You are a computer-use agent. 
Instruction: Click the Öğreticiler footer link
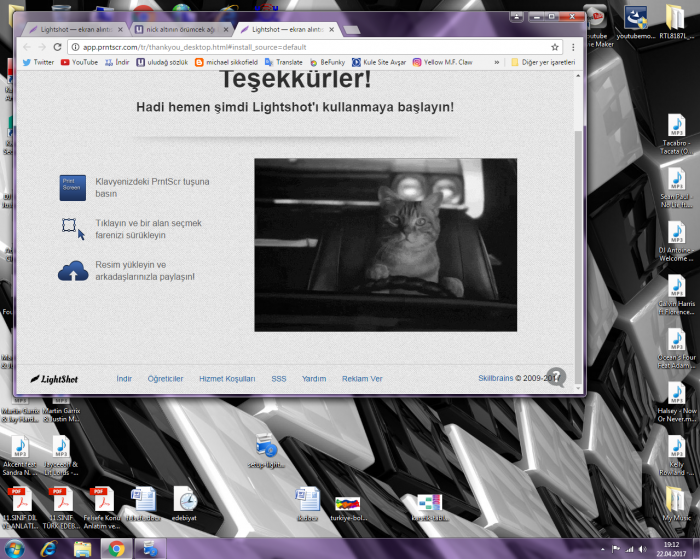[x=165, y=379]
